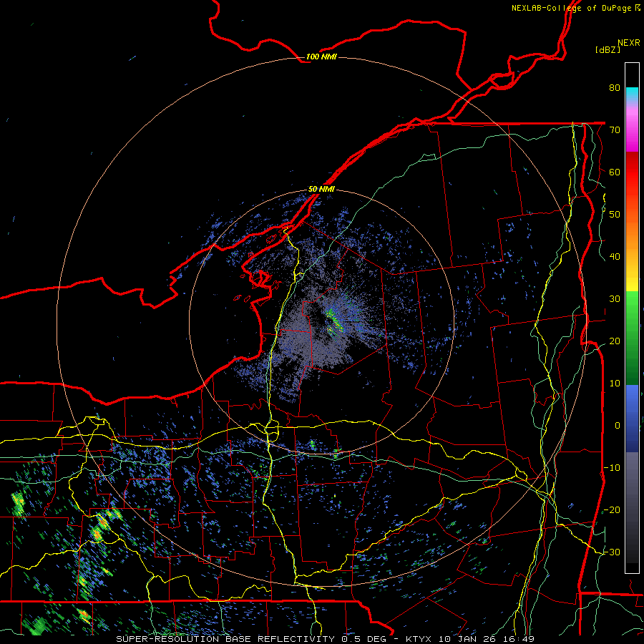Click the [dBZ] units label
This screenshot has width=644, height=644.
coord(608,49)
